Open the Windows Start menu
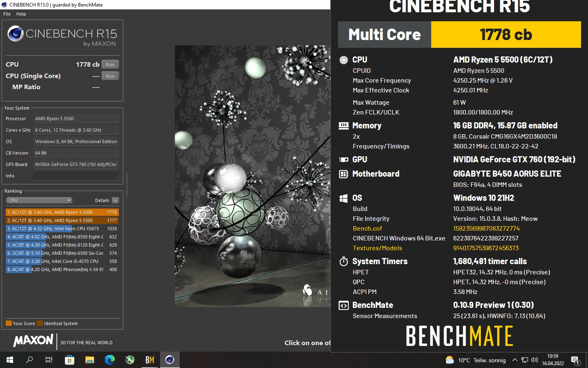 tap(10, 360)
